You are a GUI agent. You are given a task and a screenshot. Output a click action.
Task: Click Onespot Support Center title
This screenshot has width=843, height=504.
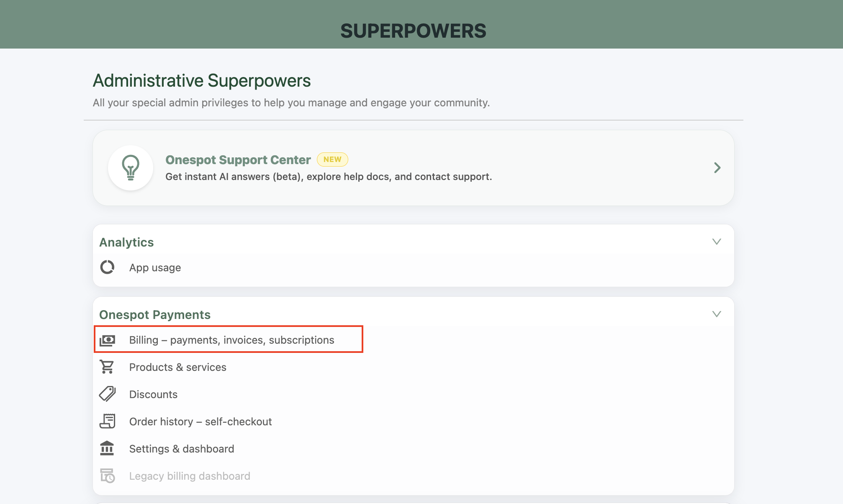click(x=238, y=160)
